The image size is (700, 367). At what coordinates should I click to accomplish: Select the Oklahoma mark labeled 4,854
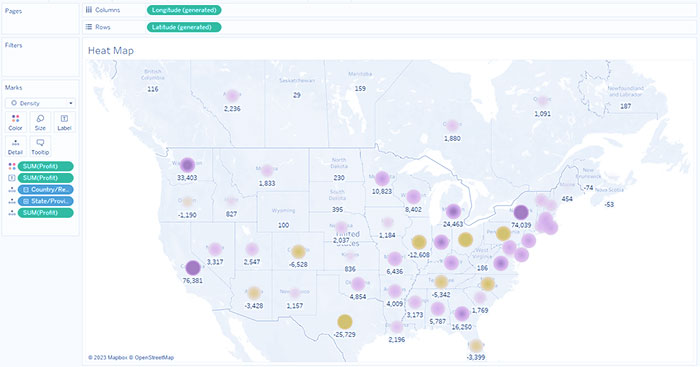pyautogui.click(x=358, y=284)
